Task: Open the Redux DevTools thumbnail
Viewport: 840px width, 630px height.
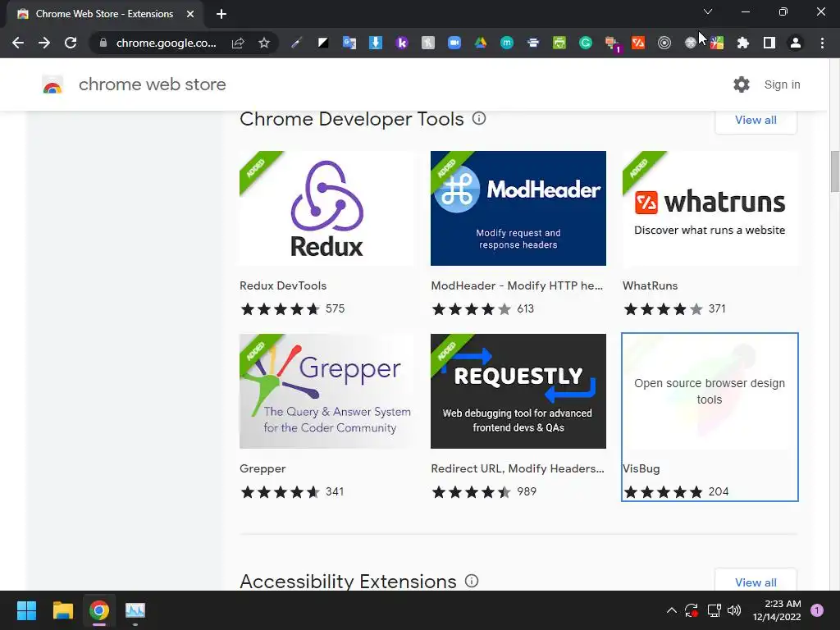Action: (327, 208)
